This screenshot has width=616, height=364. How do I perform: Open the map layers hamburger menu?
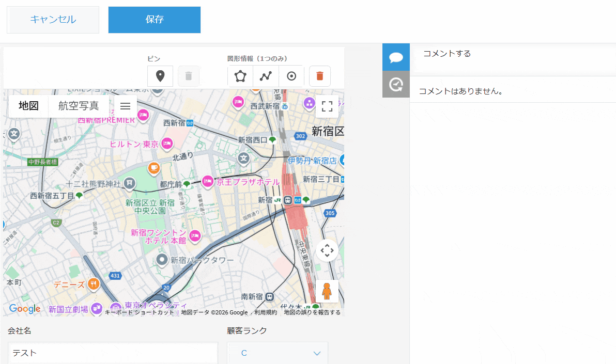pyautogui.click(x=125, y=106)
